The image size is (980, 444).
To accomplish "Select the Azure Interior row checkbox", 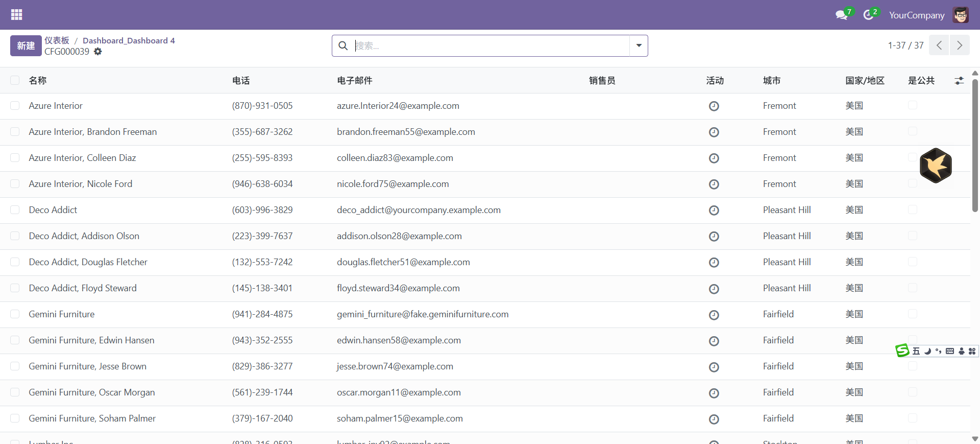I will (15, 106).
